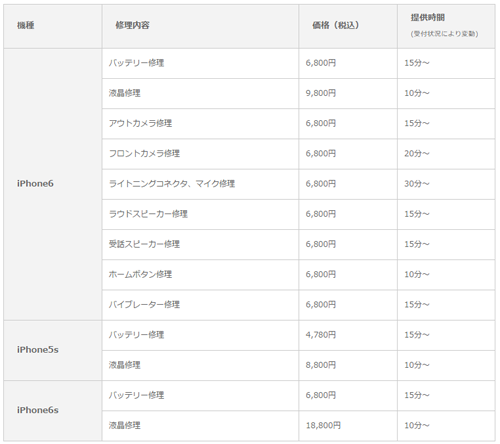The width and height of the screenshot is (500, 444).
Task: Click the 9,800円 price cell
Action: point(348,94)
